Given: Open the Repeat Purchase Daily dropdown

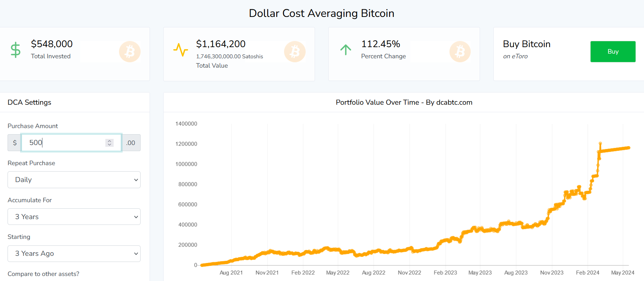Looking at the screenshot, I should tap(74, 180).
